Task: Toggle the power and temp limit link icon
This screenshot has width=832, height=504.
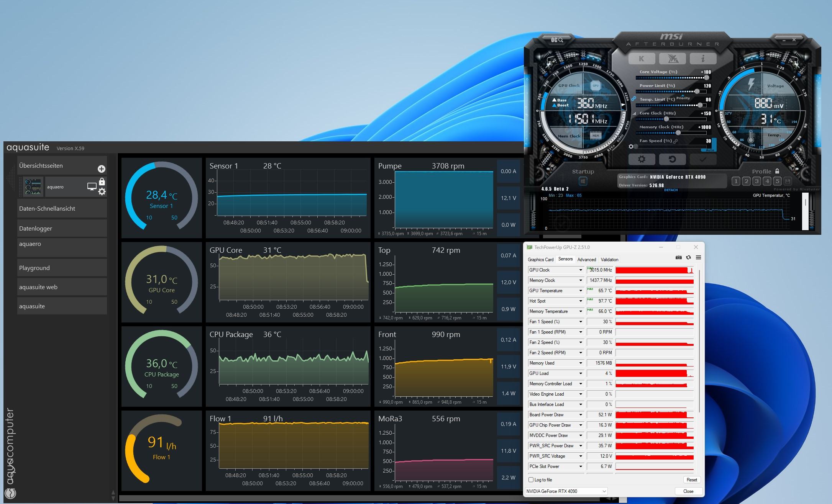Action: point(633,99)
